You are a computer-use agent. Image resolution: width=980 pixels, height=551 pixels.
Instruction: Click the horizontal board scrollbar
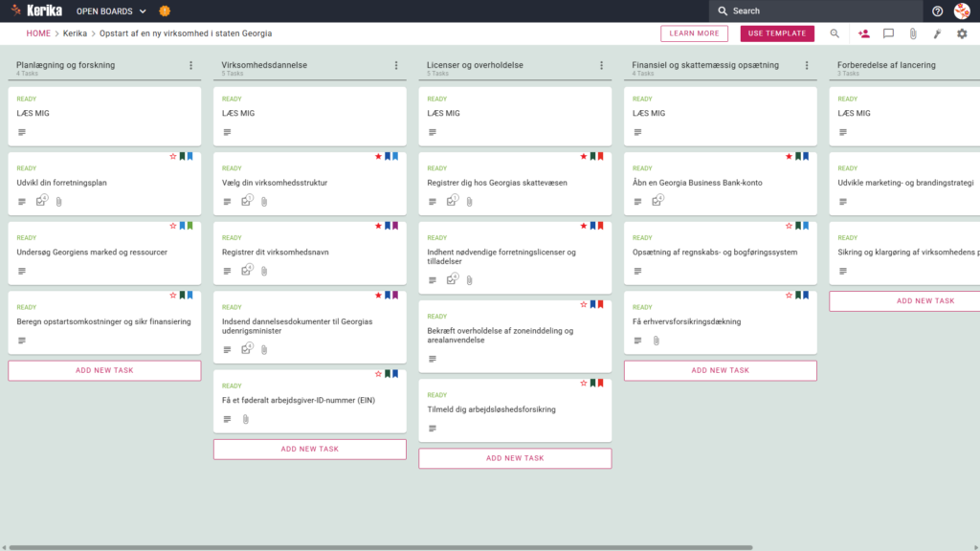[381, 547]
